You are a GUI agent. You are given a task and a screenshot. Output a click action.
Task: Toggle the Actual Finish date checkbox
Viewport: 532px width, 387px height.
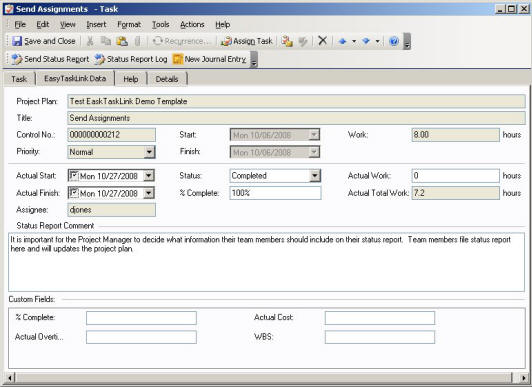(x=73, y=193)
